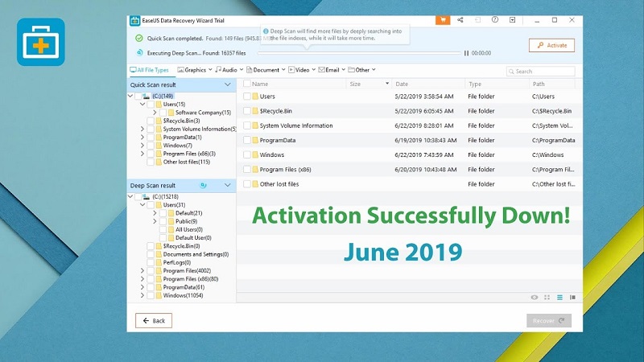Check the Windows row checkbox in file list
The image size is (644, 362).
coord(247,154)
